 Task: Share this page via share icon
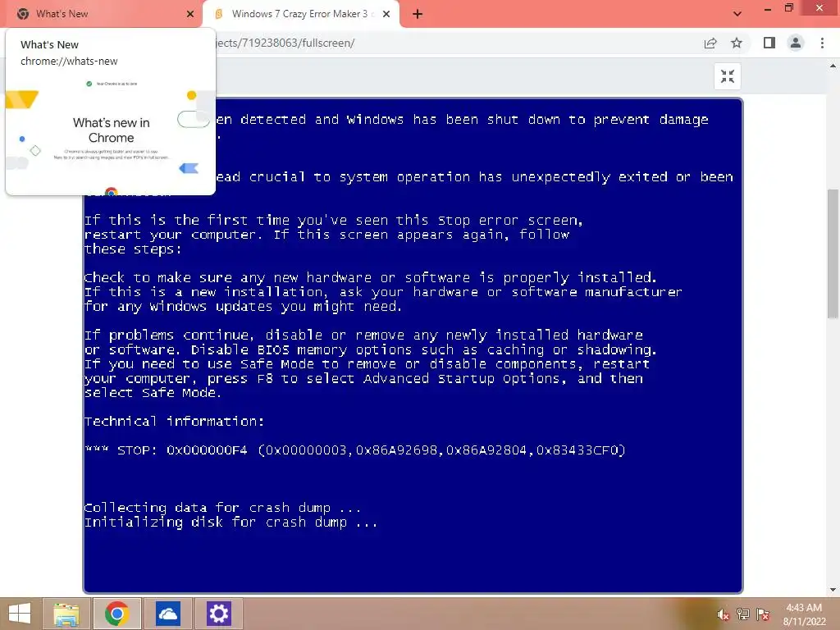click(x=710, y=43)
